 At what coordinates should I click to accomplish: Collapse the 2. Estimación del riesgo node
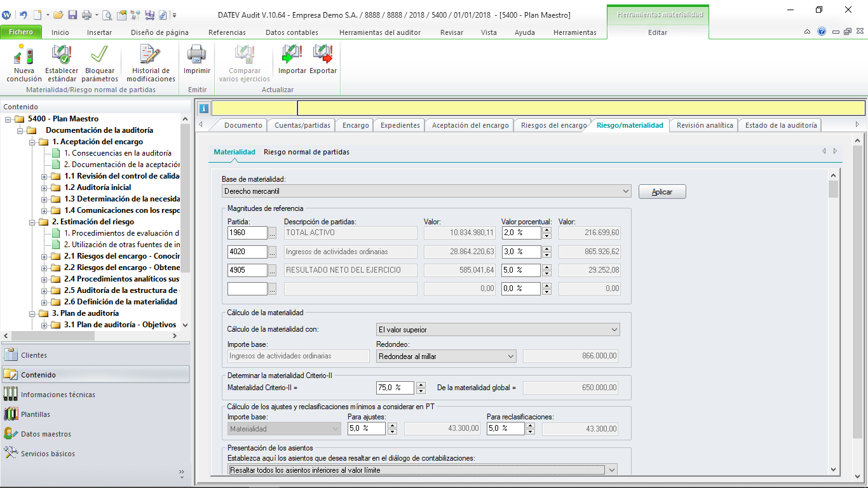click(x=32, y=222)
